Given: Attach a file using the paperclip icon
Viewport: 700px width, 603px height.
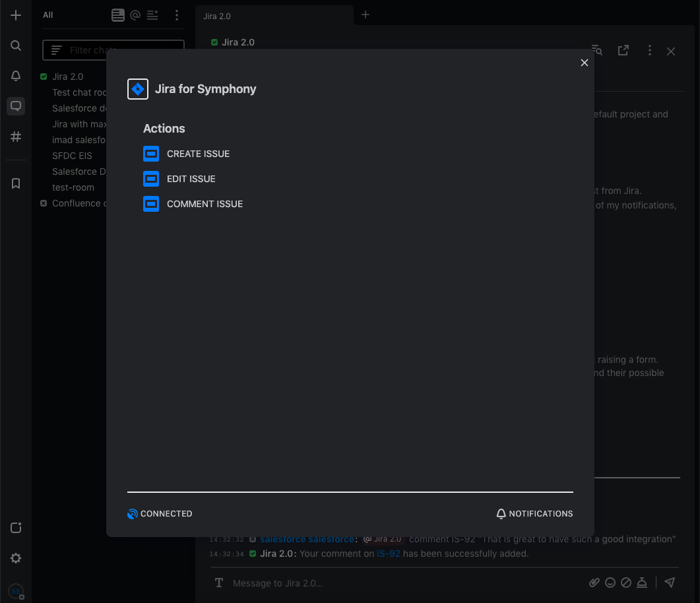Looking at the screenshot, I should [594, 583].
